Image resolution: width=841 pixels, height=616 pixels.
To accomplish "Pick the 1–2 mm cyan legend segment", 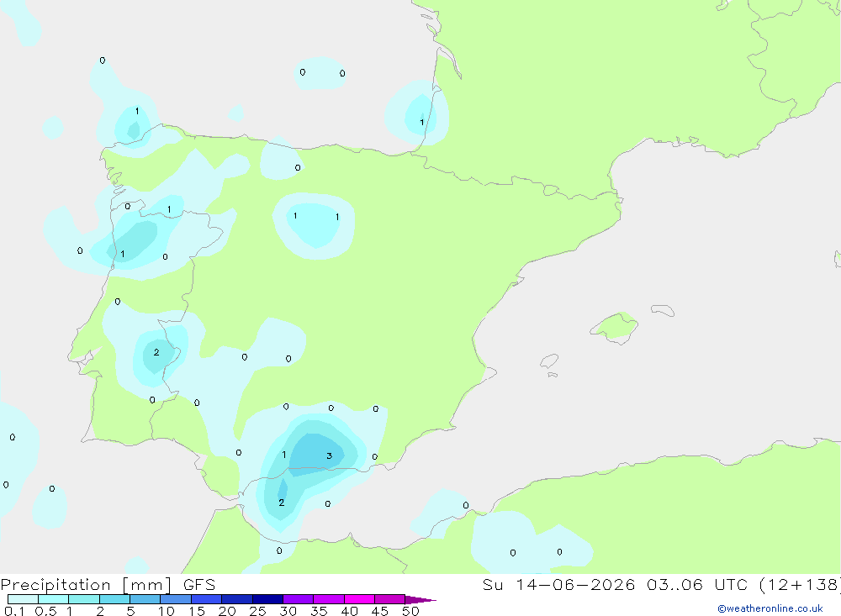I will [84, 599].
